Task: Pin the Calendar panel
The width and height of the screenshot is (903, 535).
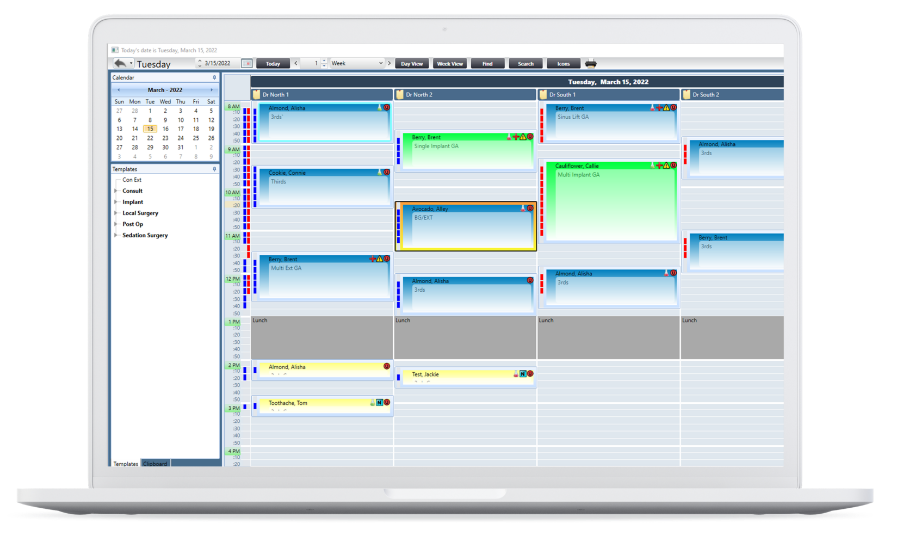Action: click(214, 77)
